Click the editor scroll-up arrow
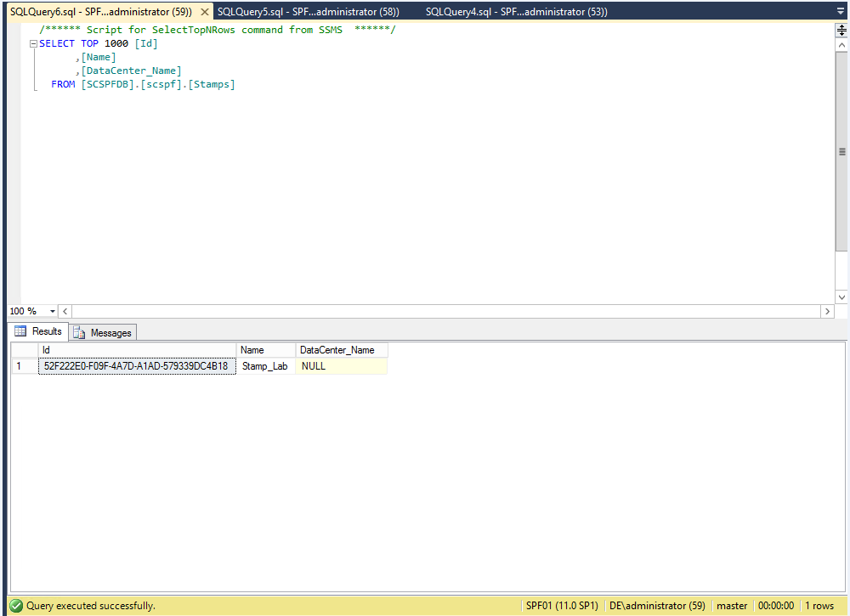 pos(841,43)
